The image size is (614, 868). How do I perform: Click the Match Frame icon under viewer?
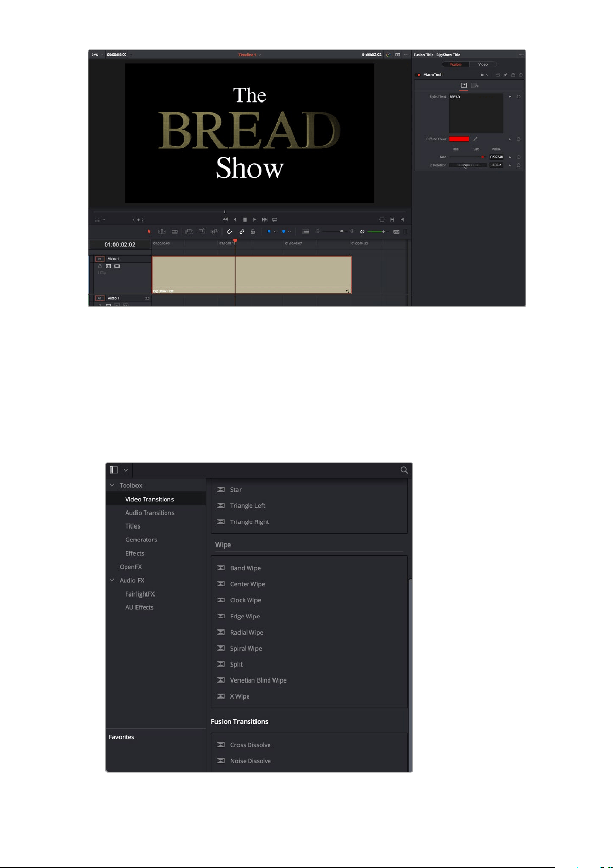[382, 219]
